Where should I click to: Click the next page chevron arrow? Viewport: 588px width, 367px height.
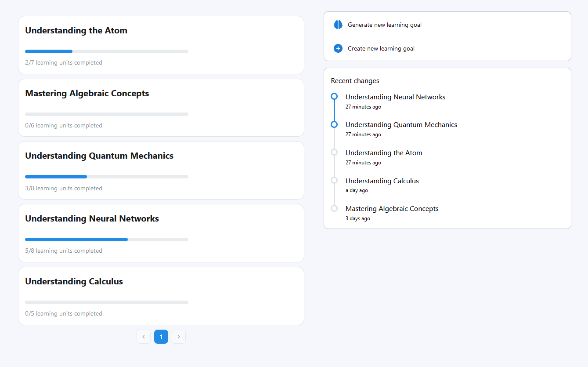[x=179, y=337]
